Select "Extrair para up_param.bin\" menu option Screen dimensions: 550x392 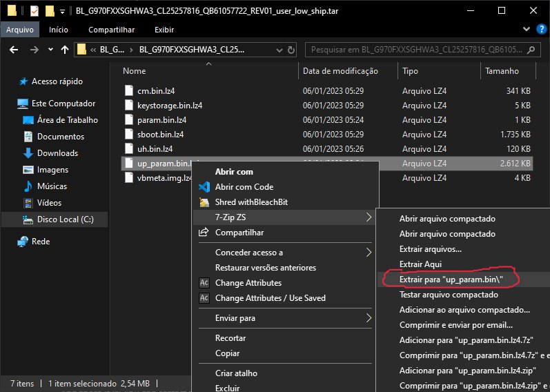[451, 280]
